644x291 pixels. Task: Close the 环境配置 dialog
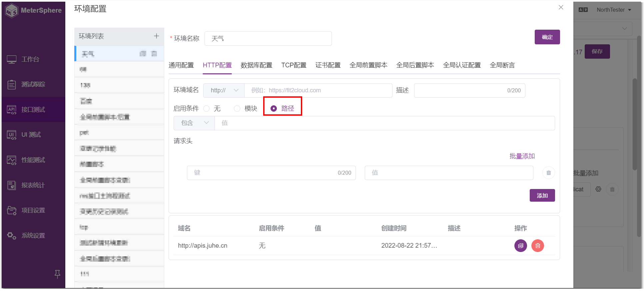click(x=561, y=7)
